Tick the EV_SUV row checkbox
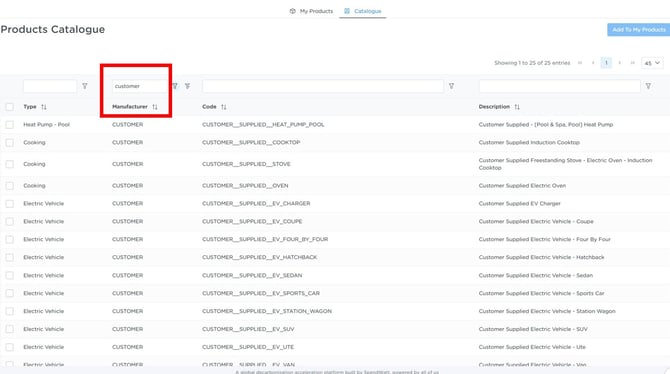Screen dimensions: 670x374 [9, 329]
